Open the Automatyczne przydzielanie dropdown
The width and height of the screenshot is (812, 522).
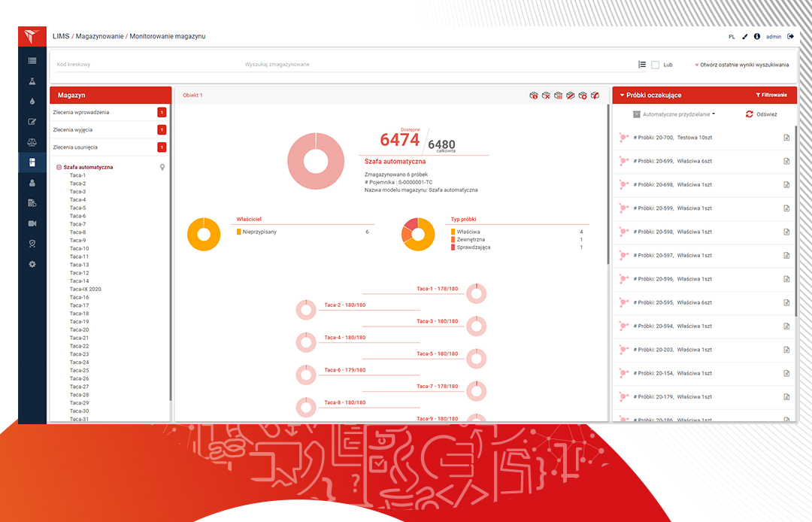[674, 114]
